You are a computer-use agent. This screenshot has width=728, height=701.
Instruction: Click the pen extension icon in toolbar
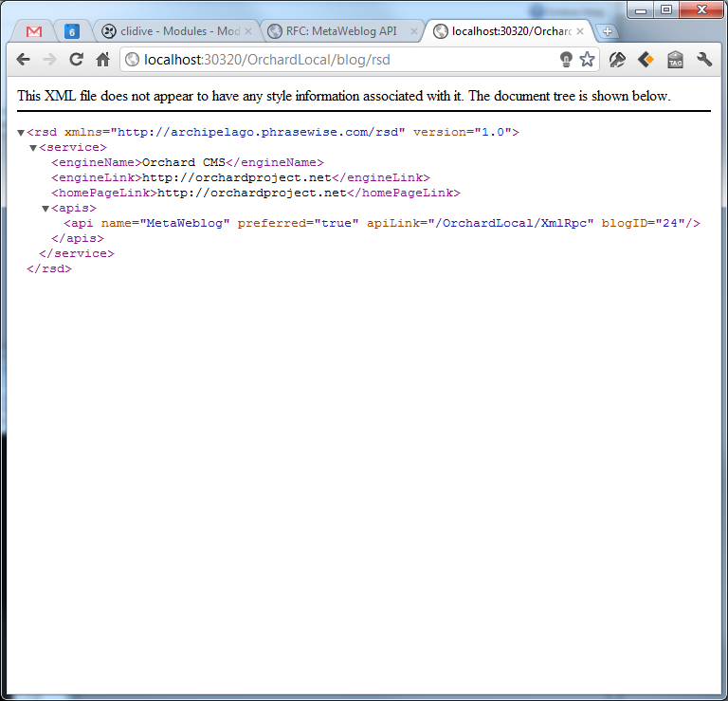[x=616, y=59]
